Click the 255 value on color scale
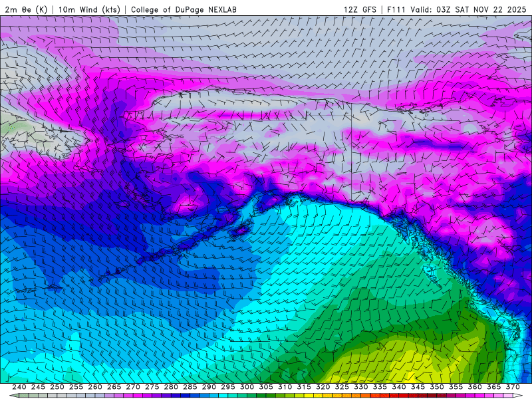Image resolution: width=532 pixels, height=399 pixels. pos(76,387)
